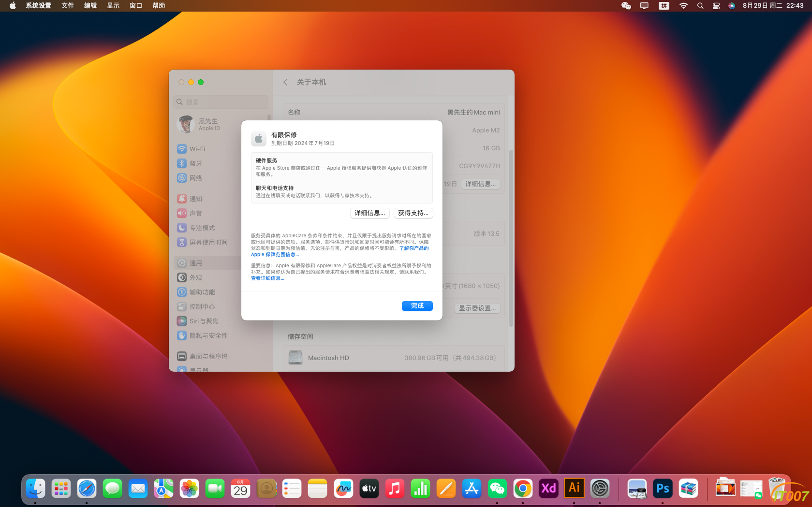This screenshot has width=812, height=507.
Task: Open Numbers from the Dock
Action: click(x=420, y=489)
